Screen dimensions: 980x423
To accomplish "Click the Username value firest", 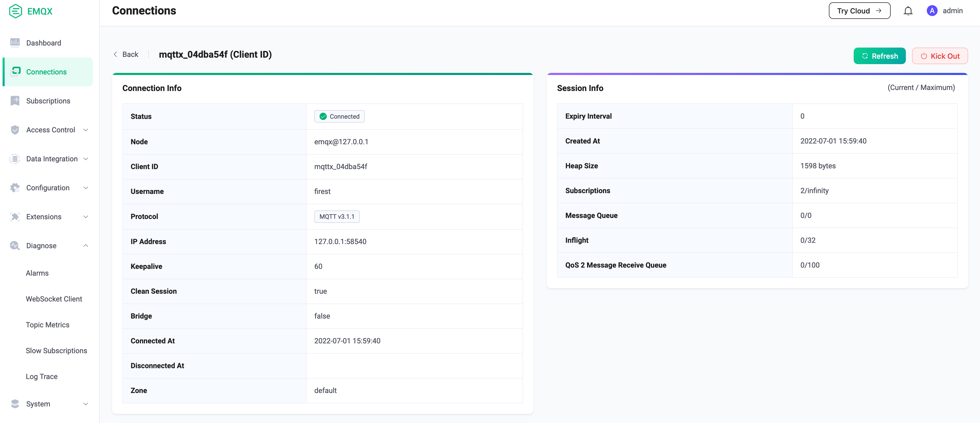I will click(322, 191).
